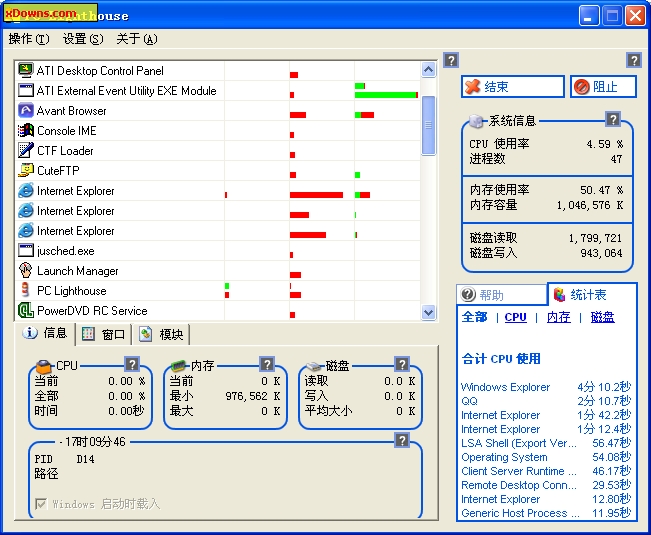Click the PowerDVD RC Service icon
This screenshot has height=535, width=651.
[25, 310]
